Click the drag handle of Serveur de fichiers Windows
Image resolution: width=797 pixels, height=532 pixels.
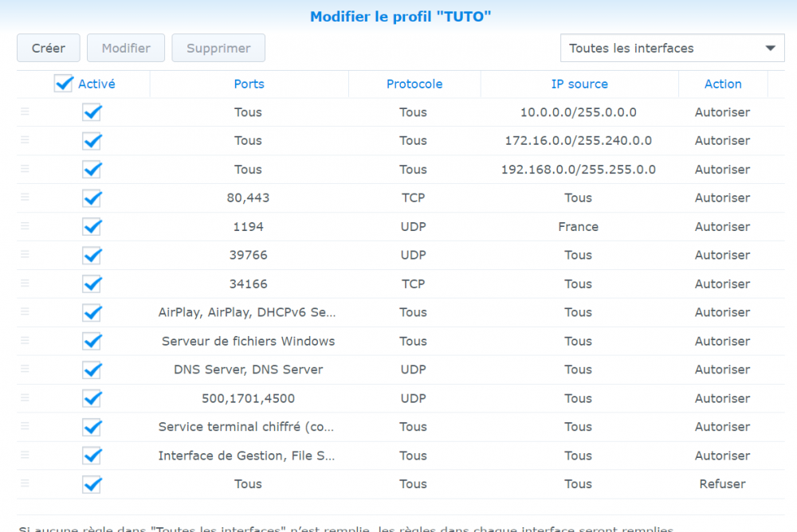(x=25, y=340)
